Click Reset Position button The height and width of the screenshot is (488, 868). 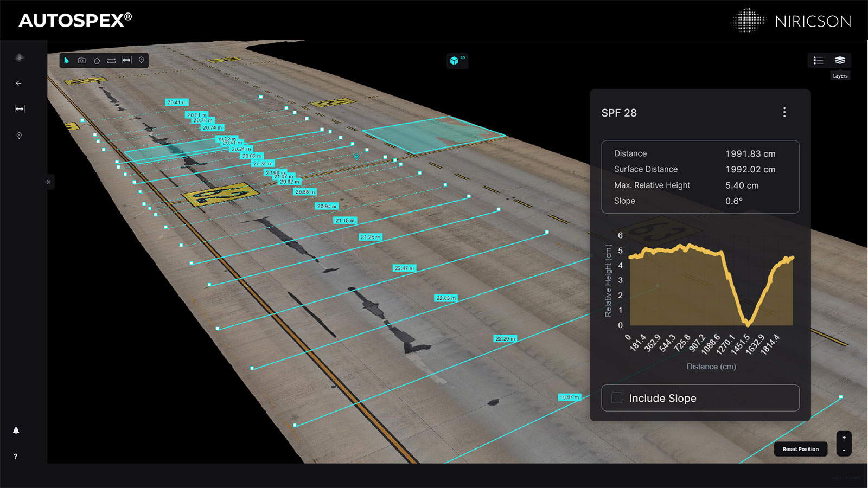pyautogui.click(x=801, y=449)
